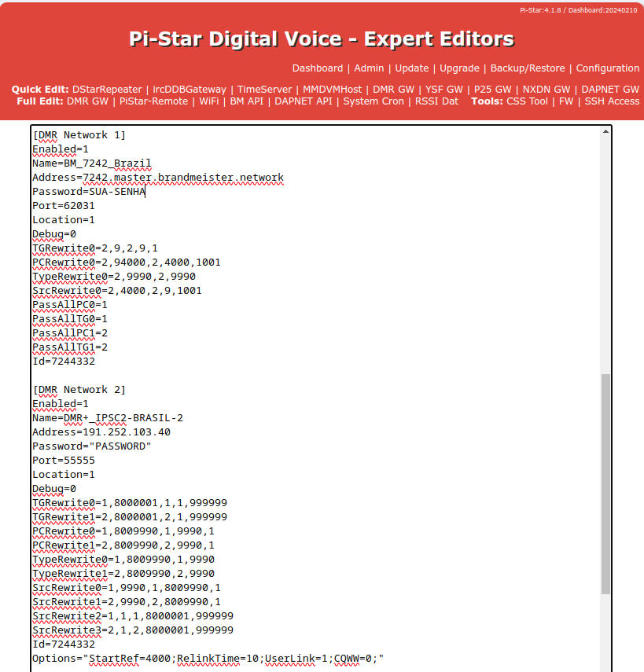
Task: Open PiStar-Remote full editor
Action: 153,101
